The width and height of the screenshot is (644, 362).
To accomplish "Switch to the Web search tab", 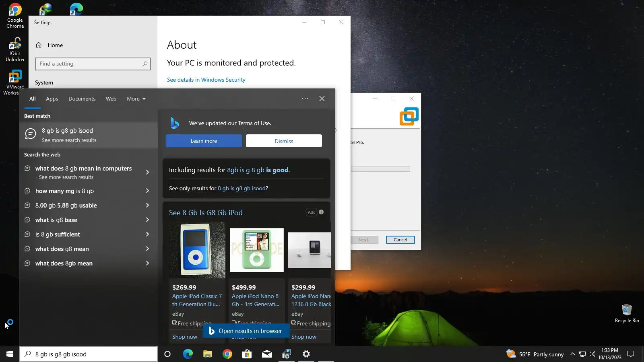I will (x=111, y=99).
